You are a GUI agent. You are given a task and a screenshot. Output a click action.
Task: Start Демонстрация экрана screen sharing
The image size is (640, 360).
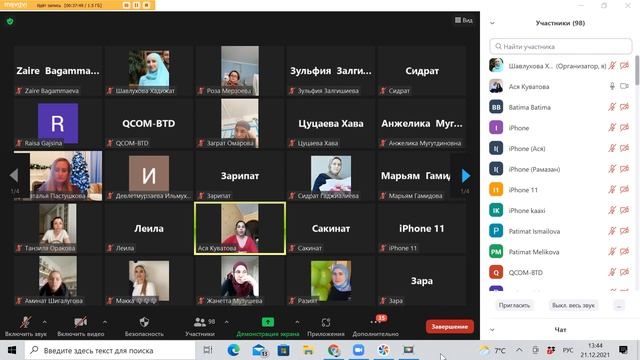[268, 327]
